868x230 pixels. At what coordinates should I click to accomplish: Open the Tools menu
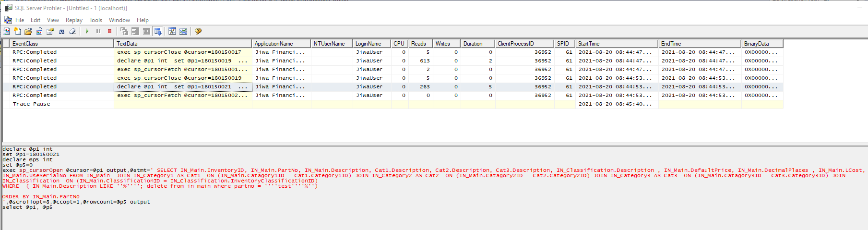[95, 20]
